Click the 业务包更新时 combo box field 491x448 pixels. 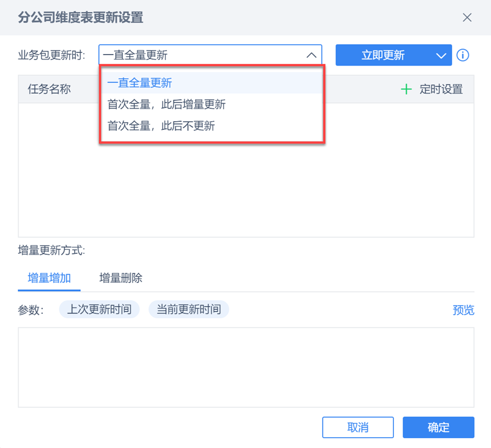(x=202, y=55)
